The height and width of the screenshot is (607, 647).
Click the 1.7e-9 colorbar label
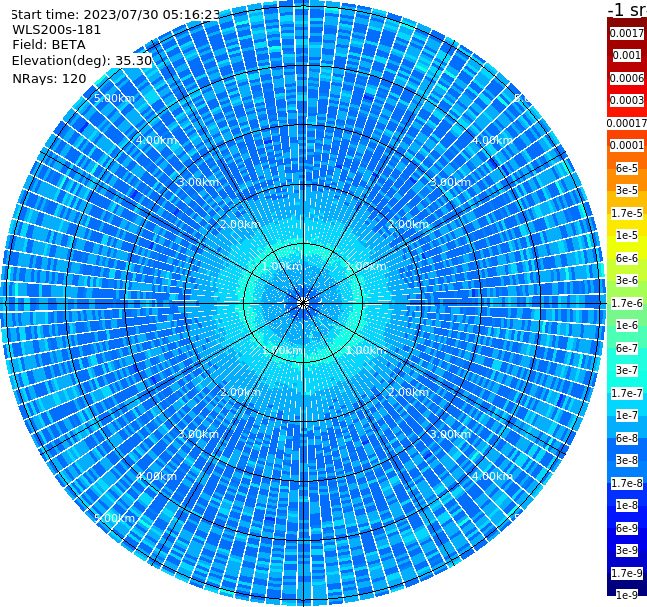pos(627,573)
